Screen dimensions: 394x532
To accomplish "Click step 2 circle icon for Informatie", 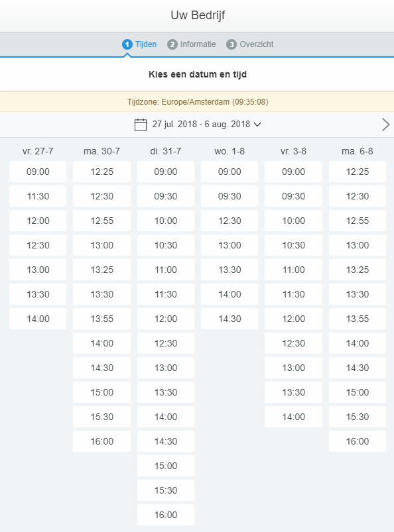I will click(172, 44).
